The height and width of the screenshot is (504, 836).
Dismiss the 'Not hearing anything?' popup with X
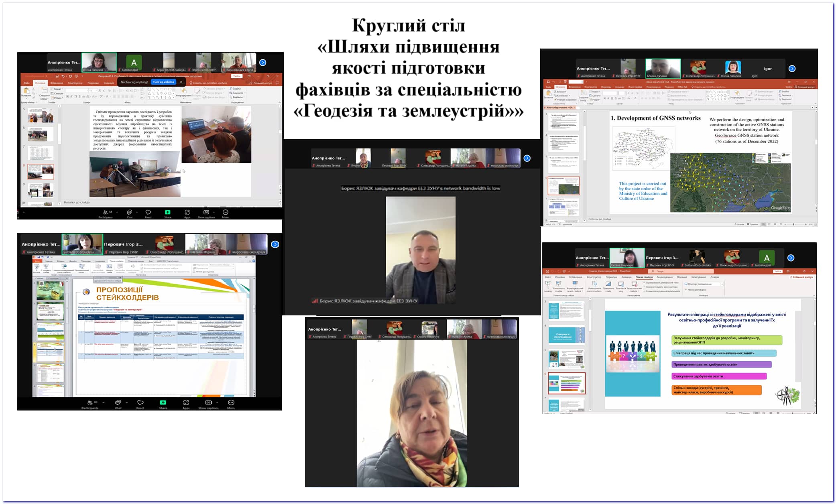(x=181, y=82)
